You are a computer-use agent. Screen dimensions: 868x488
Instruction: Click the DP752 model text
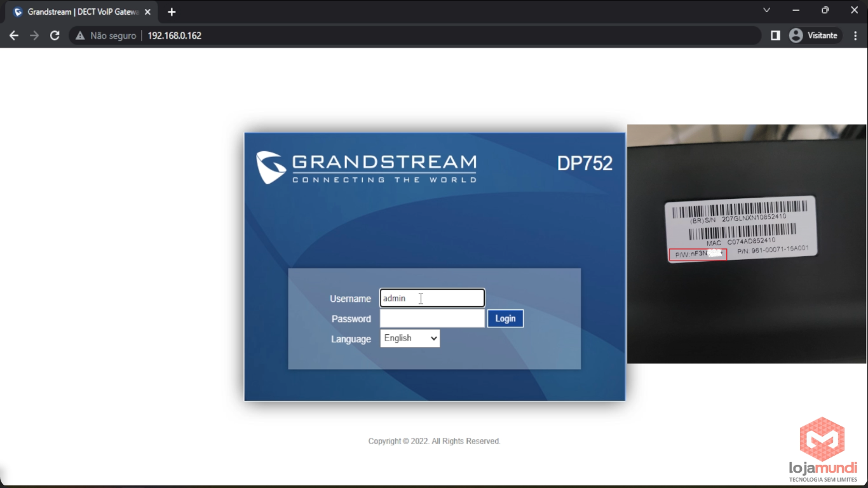[585, 163]
